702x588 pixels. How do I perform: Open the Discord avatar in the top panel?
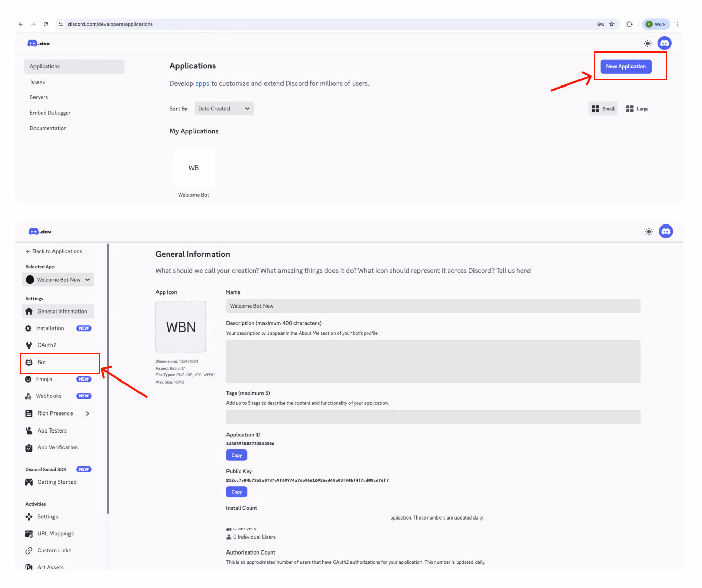[x=664, y=43]
